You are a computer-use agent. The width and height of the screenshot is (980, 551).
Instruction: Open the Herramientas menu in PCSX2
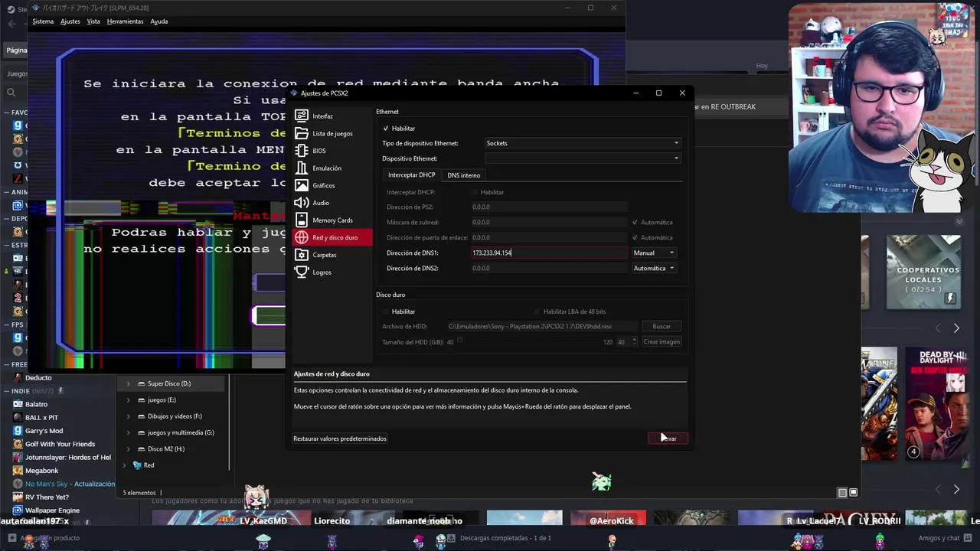pos(125,21)
